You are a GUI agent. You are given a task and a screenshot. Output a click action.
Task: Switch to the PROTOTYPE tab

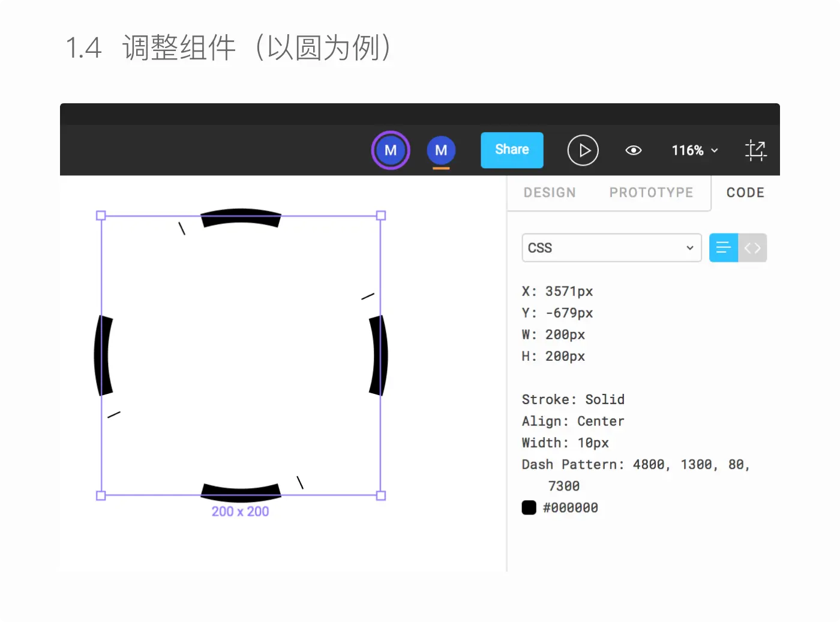point(651,193)
